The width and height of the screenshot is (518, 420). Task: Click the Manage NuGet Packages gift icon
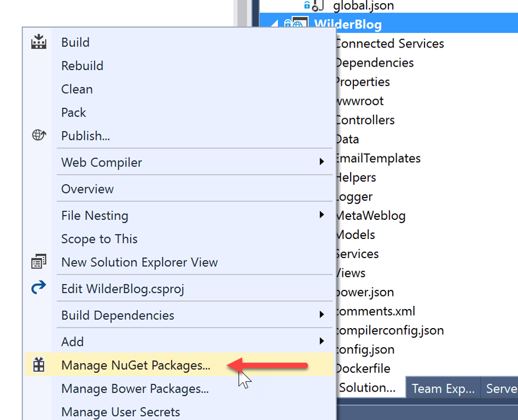[x=38, y=365]
